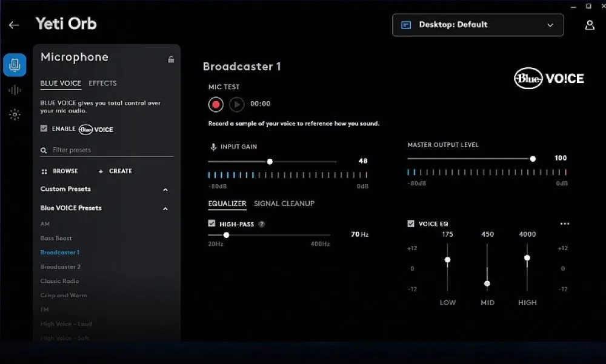606x364 pixels.
Task: Open the user account profile icon
Action: point(589,25)
